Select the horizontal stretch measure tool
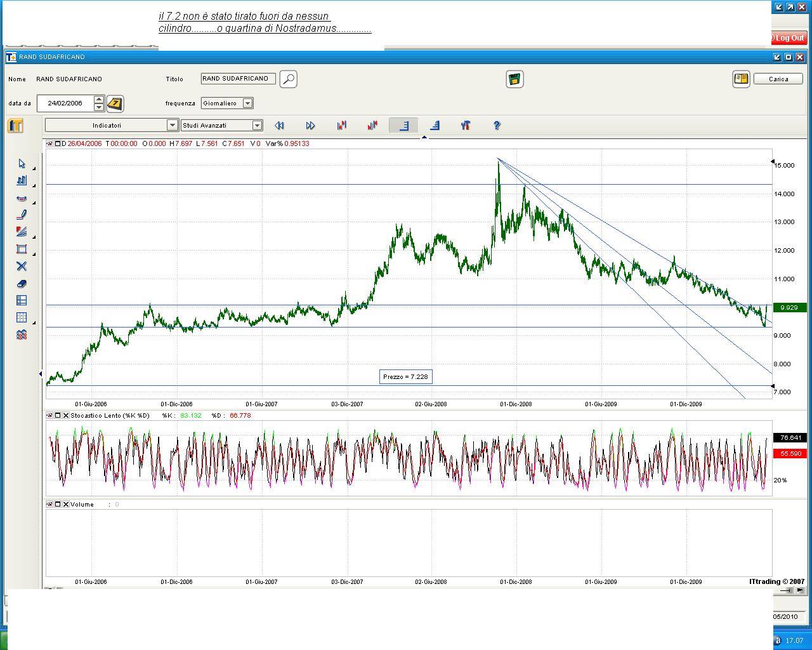Screen dimensions: 812x650 point(22,198)
